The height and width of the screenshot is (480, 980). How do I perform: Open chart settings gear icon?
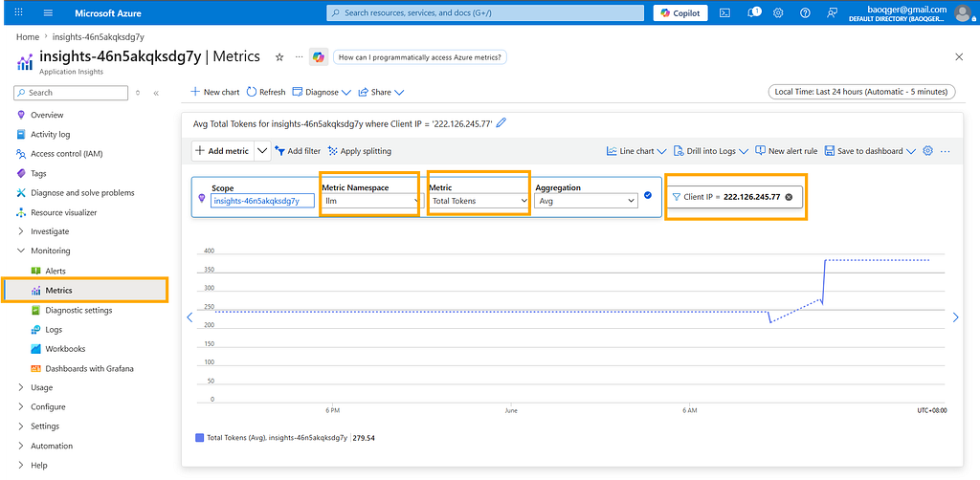[927, 151]
